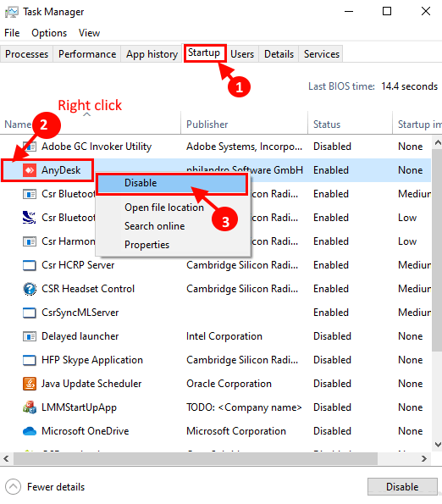Click the horizontal scrollbar right arrow
This screenshot has height=504, width=442.
tap(424, 458)
